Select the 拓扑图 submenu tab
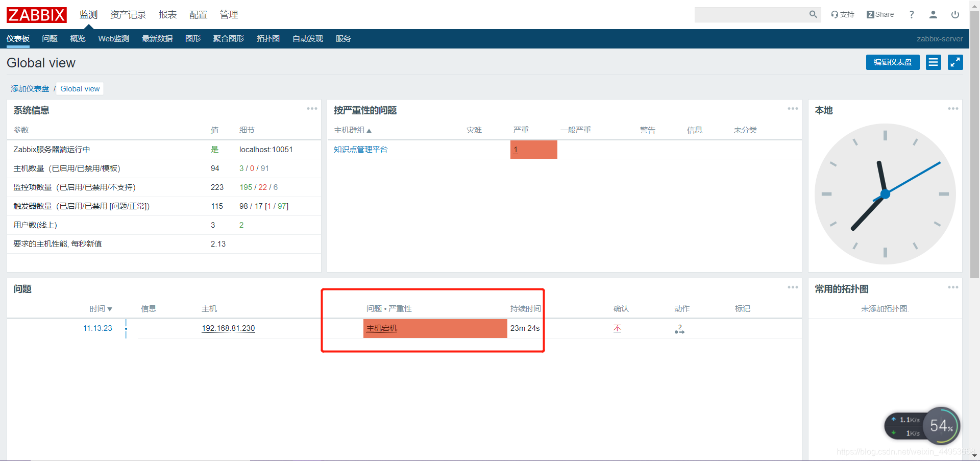This screenshot has width=980, height=461. [x=268, y=39]
